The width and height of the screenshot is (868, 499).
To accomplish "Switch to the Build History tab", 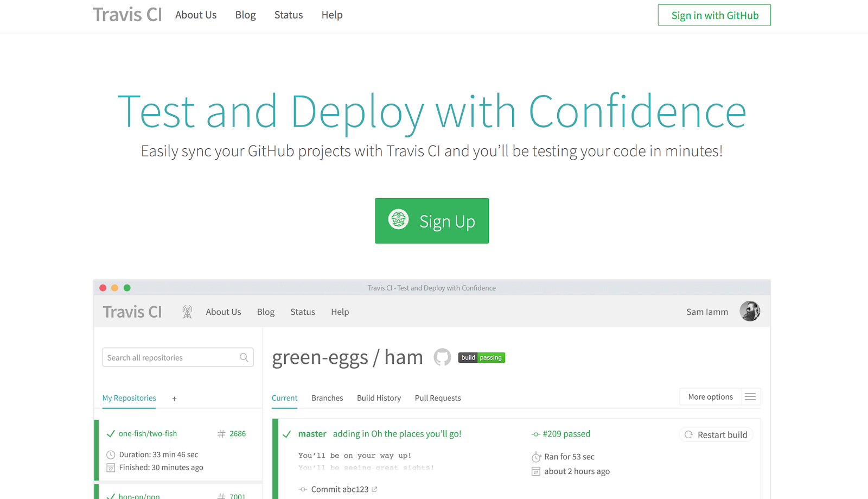I will click(379, 398).
